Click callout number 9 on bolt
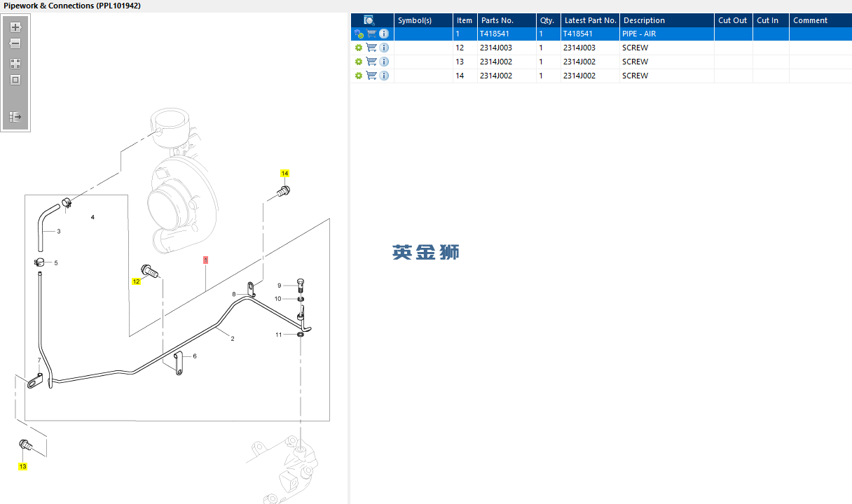 pos(279,286)
